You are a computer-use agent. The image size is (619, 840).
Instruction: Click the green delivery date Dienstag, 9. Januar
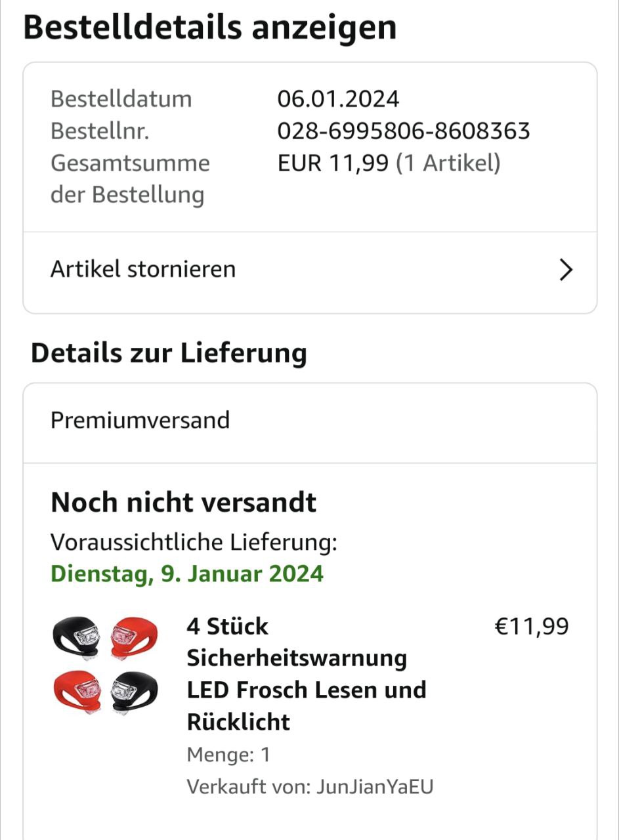tap(187, 574)
